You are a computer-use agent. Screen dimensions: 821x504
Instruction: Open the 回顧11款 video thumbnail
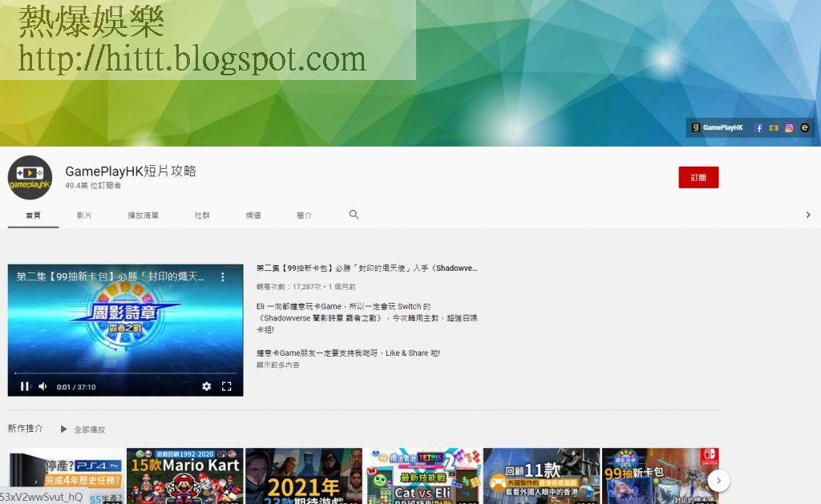click(541, 476)
